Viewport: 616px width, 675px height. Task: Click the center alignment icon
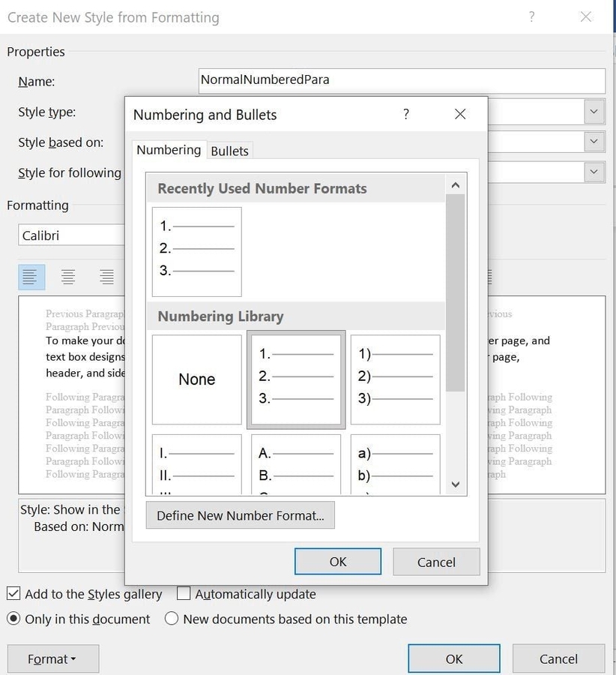click(x=68, y=277)
